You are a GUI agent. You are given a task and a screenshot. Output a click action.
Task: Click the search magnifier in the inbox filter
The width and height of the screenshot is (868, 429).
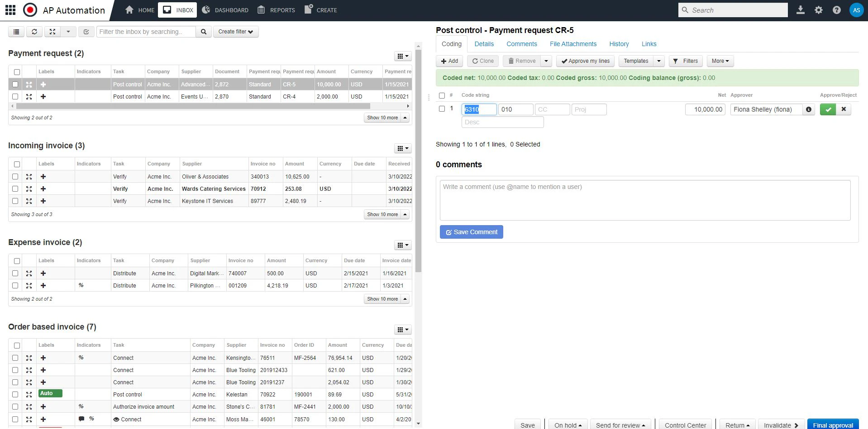pyautogui.click(x=204, y=32)
